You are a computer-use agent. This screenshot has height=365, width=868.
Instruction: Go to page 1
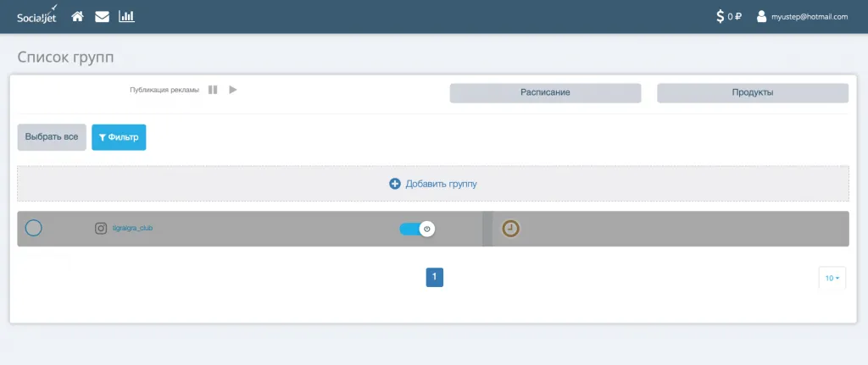[x=435, y=277]
